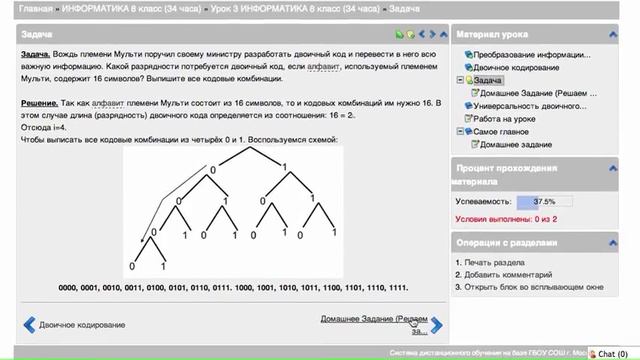
Task: Click Печать раздела operation
Action: click(x=494, y=263)
